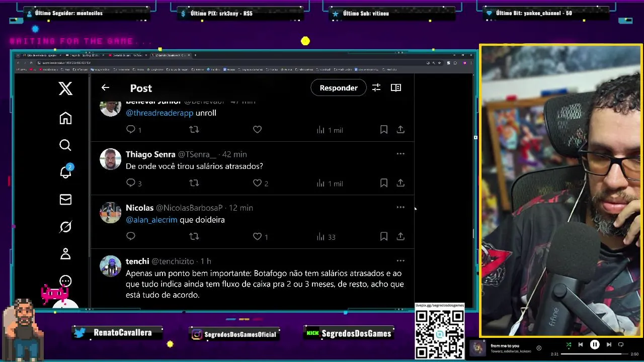Open tenchi's profile name link
The image size is (644, 362).
tap(137, 261)
